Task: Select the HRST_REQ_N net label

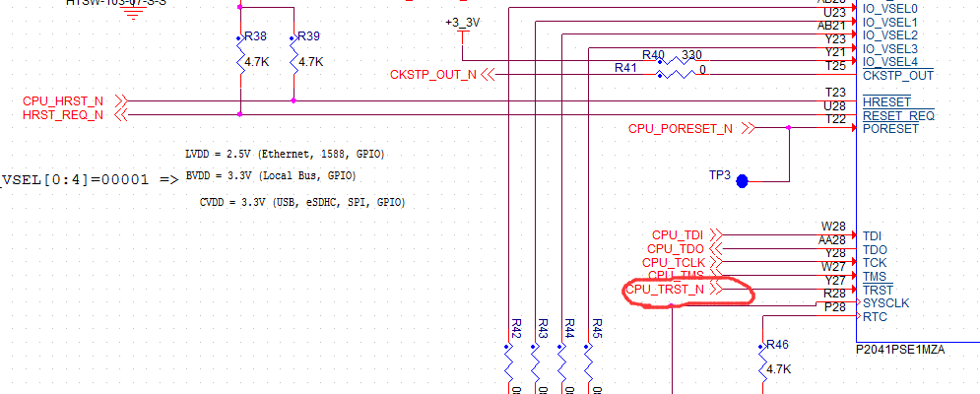Action: pyautogui.click(x=63, y=115)
